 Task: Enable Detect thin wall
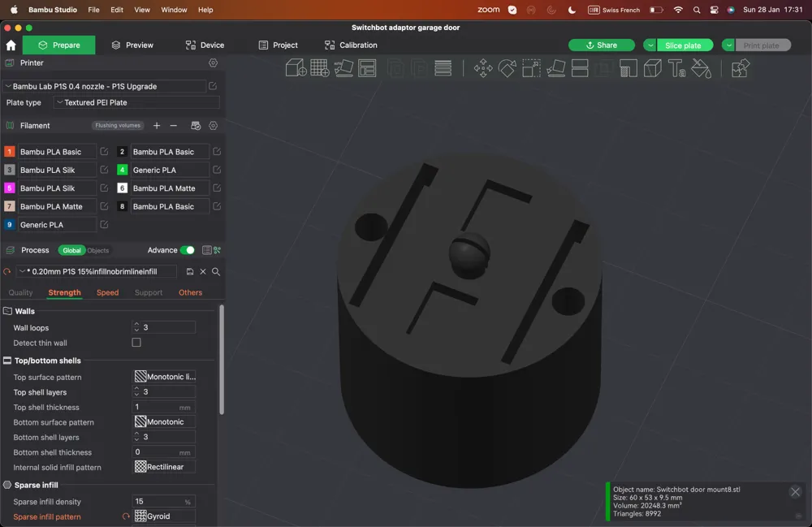click(136, 343)
